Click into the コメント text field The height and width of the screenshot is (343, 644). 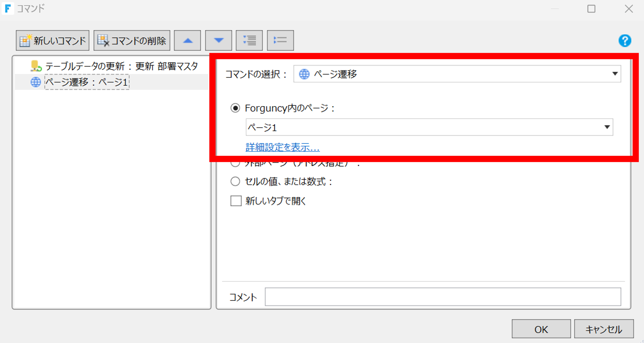click(443, 297)
